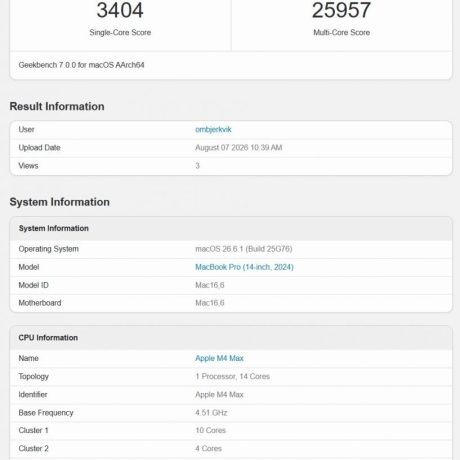Image resolution: width=460 pixels, height=460 pixels.
Task: Click the Views row label
Action: pos(28,166)
